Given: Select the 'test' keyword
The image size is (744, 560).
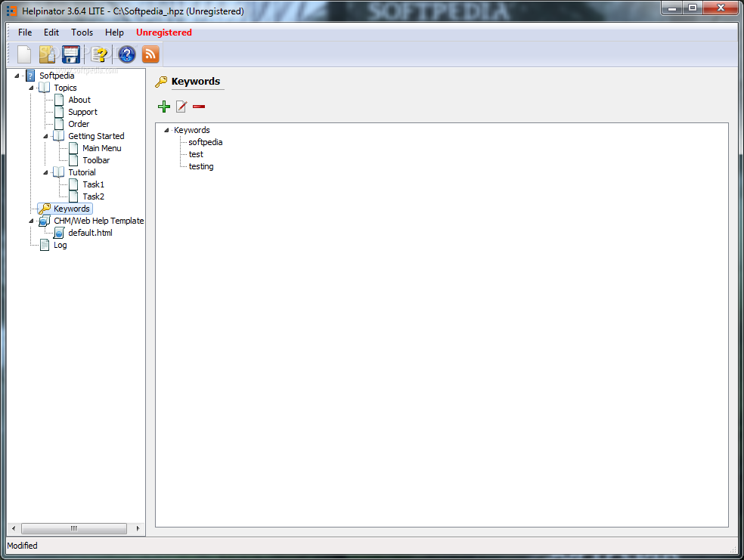Looking at the screenshot, I should [196, 154].
